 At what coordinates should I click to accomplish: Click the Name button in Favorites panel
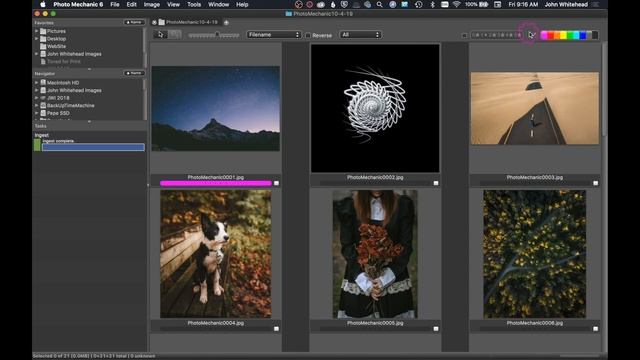pos(134,22)
